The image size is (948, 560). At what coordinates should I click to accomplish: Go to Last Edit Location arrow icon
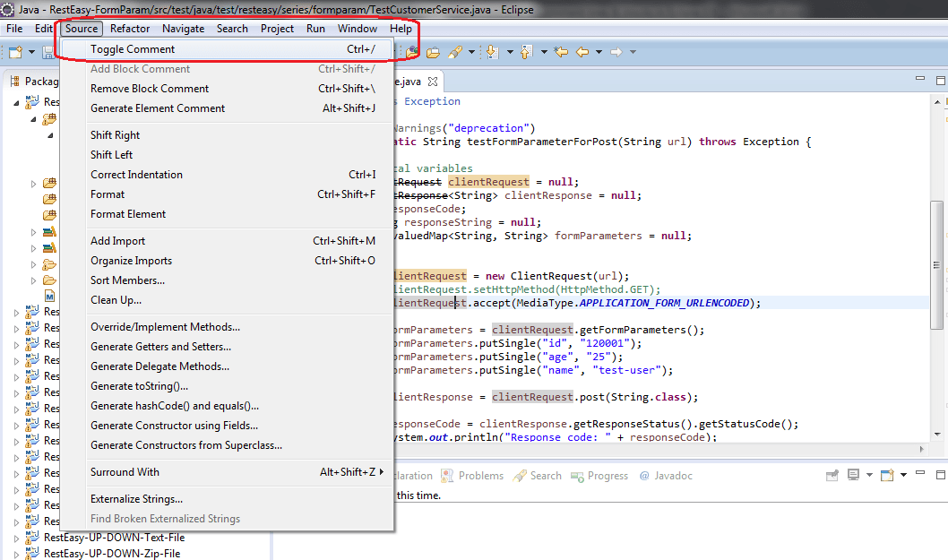pyautogui.click(x=561, y=52)
